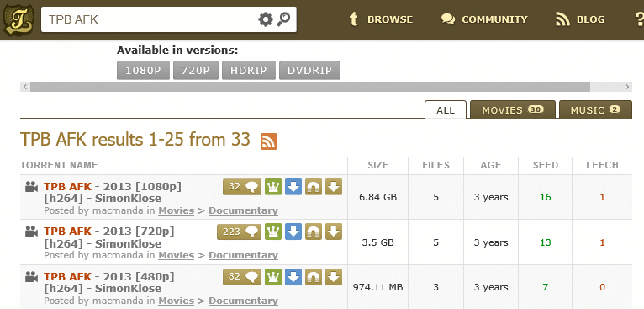
Task: Open the BROWSE menu
Action: click(x=381, y=19)
